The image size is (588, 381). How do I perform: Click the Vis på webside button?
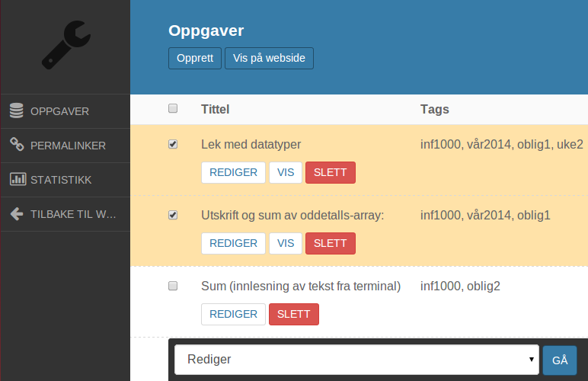(x=270, y=58)
